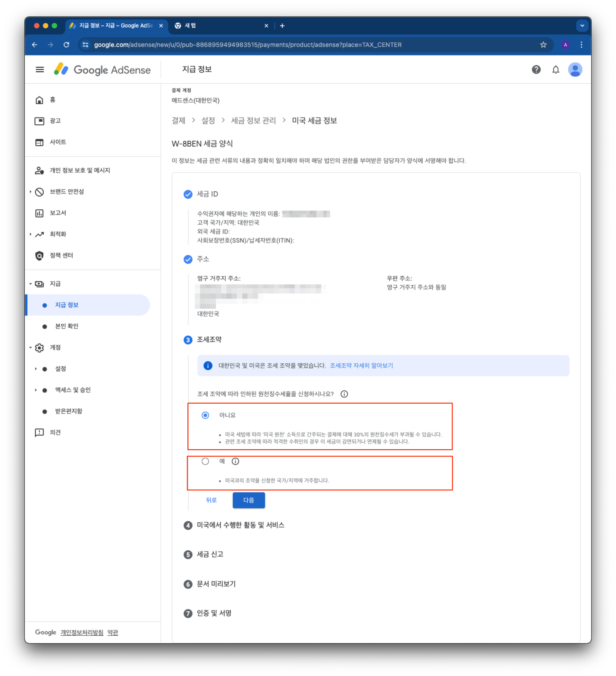Open the notifications bell
Screen dimensions: 616x676
(x=555, y=69)
